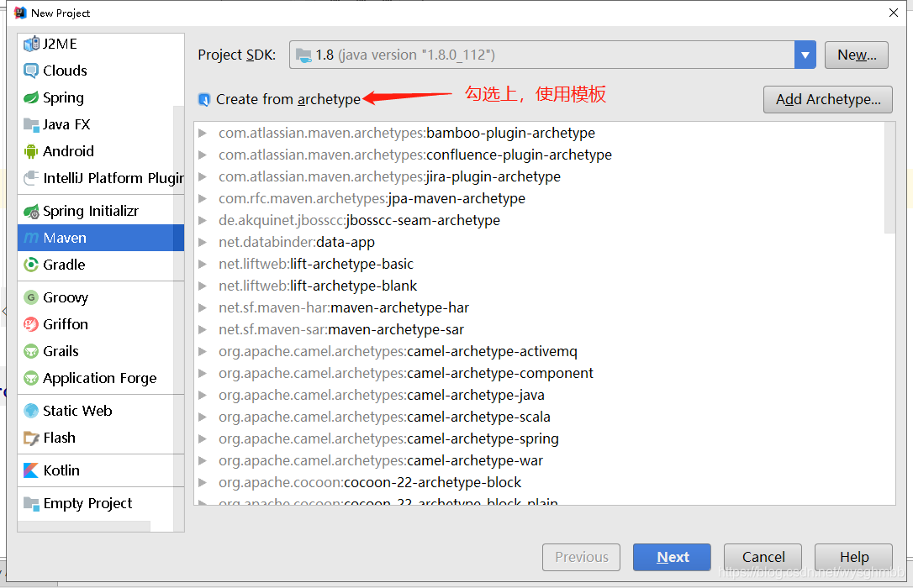Select maven-archetype-sar row

click(540, 330)
